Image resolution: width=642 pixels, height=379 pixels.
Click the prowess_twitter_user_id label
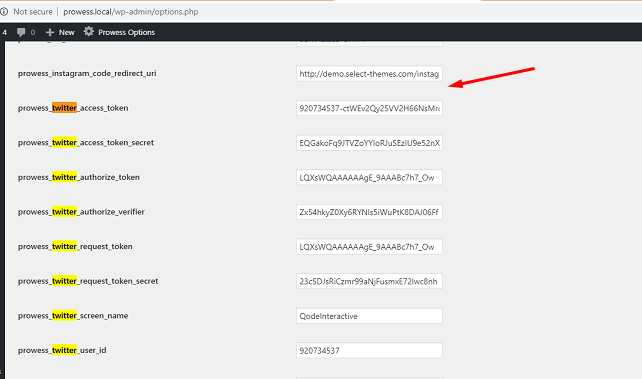pos(62,350)
